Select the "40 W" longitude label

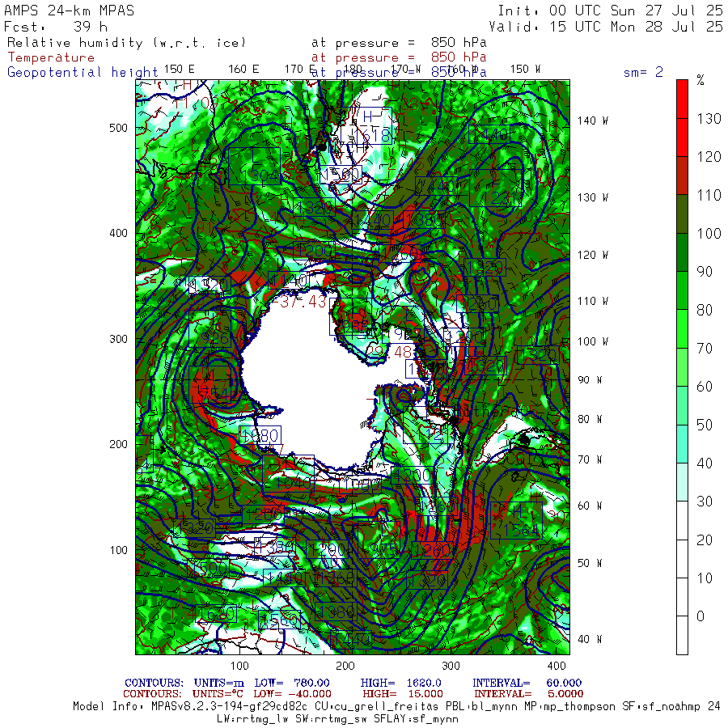590,639
